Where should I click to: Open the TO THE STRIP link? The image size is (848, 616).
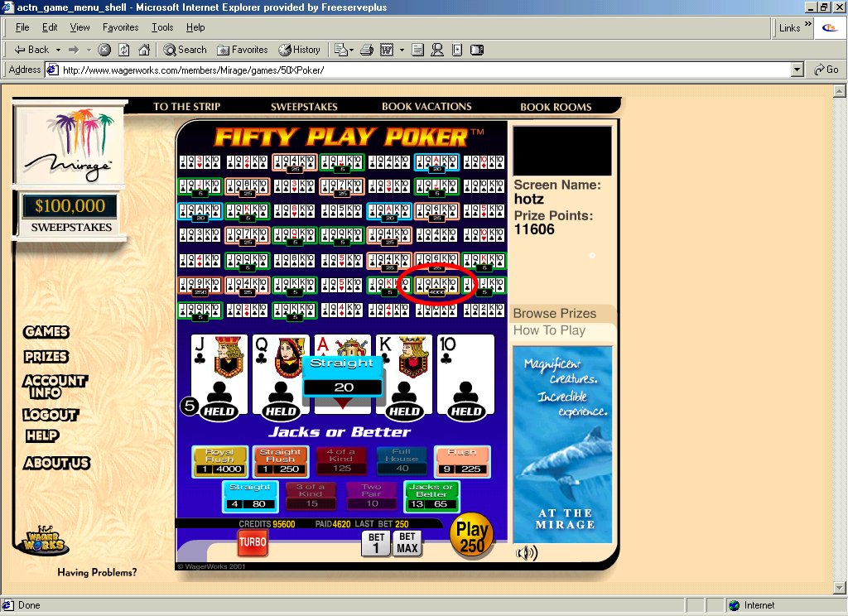coord(186,107)
